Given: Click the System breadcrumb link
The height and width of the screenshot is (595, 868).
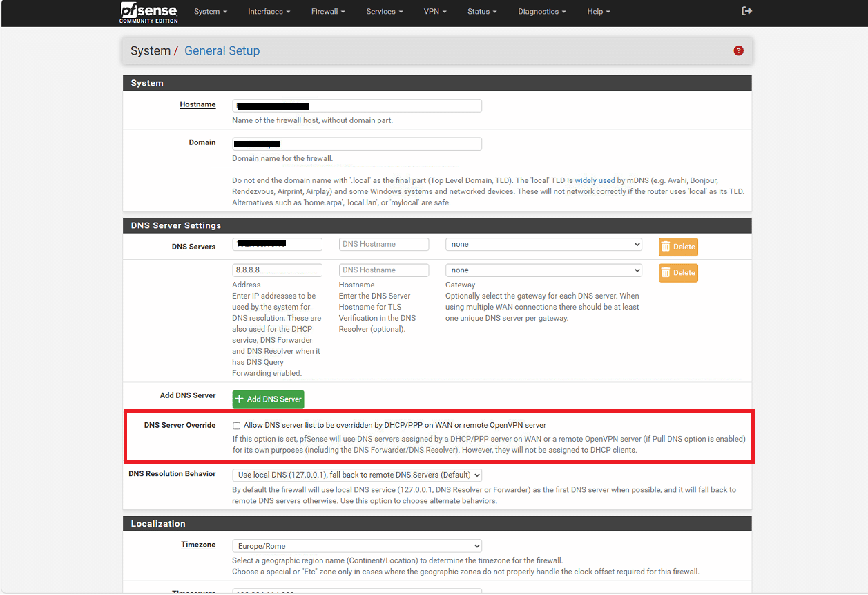Looking at the screenshot, I should [x=151, y=51].
